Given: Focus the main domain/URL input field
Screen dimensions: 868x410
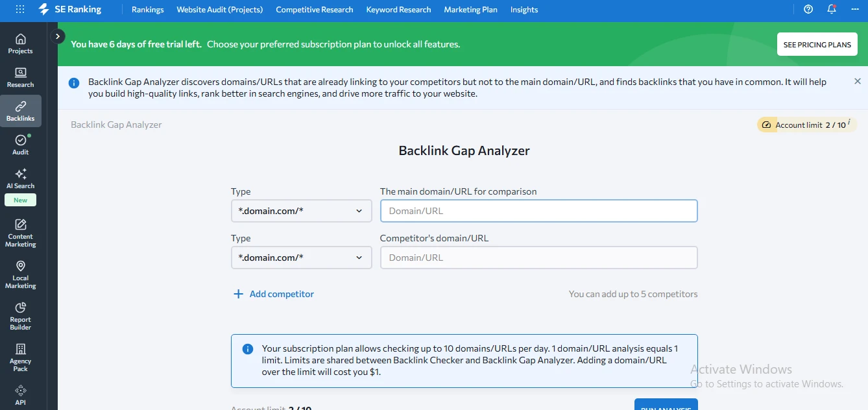Looking at the screenshot, I should pyautogui.click(x=538, y=211).
